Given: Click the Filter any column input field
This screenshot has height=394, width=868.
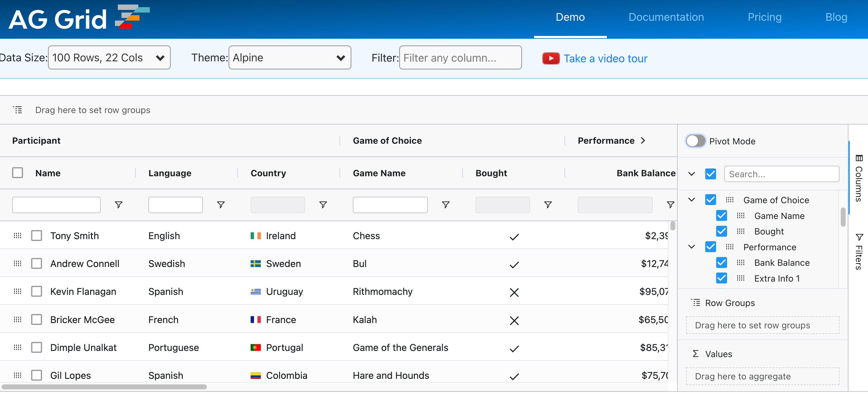Looking at the screenshot, I should [460, 58].
